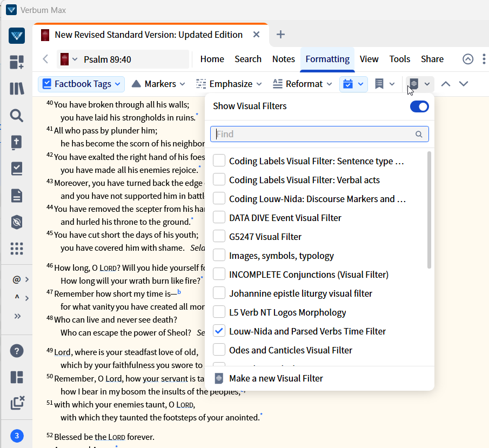Viewport: 489px width, 448px height.
Task: Open the Documents page sidebar icon
Action: (x=17, y=196)
